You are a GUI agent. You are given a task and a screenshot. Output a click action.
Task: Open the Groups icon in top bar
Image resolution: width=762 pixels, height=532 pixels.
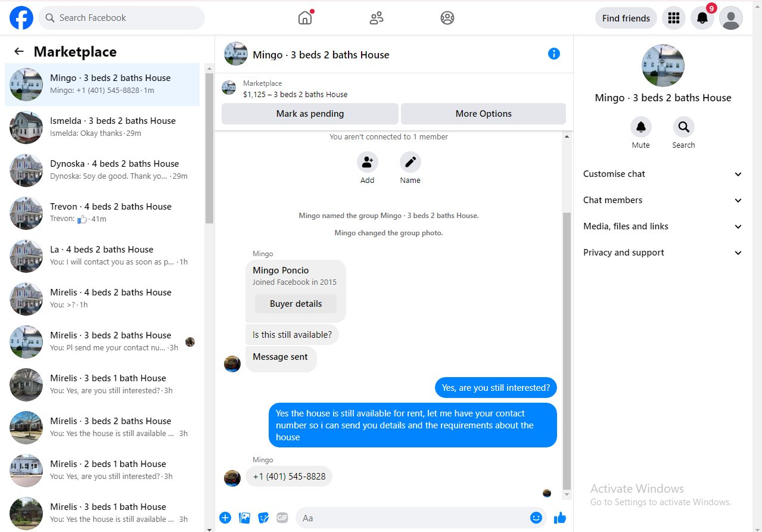pyautogui.click(x=447, y=18)
